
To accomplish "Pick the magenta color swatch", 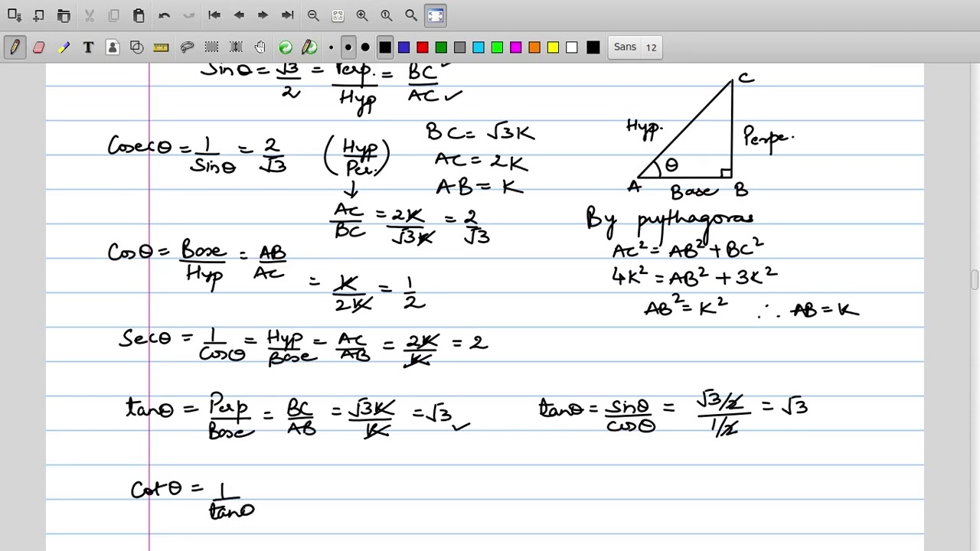I will (x=516, y=47).
